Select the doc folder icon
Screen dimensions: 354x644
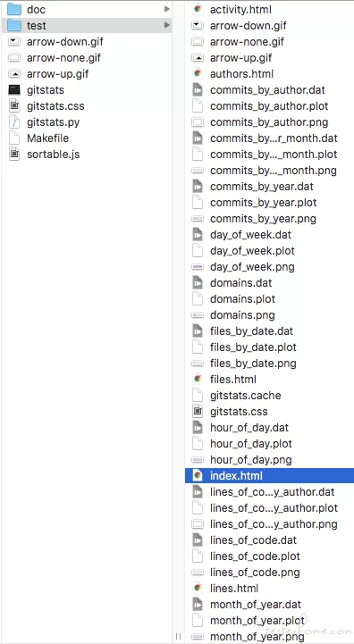tap(14, 9)
